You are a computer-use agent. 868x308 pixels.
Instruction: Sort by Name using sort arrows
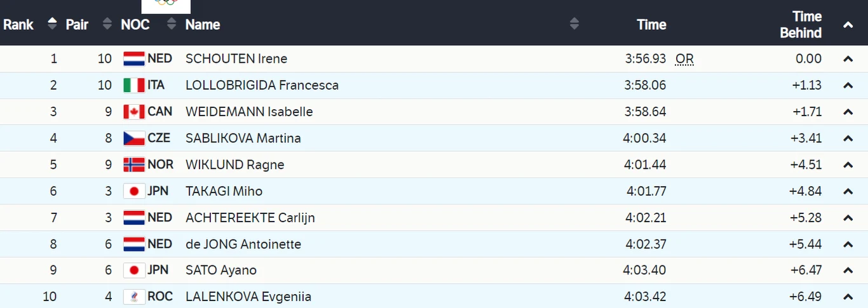[x=574, y=24]
